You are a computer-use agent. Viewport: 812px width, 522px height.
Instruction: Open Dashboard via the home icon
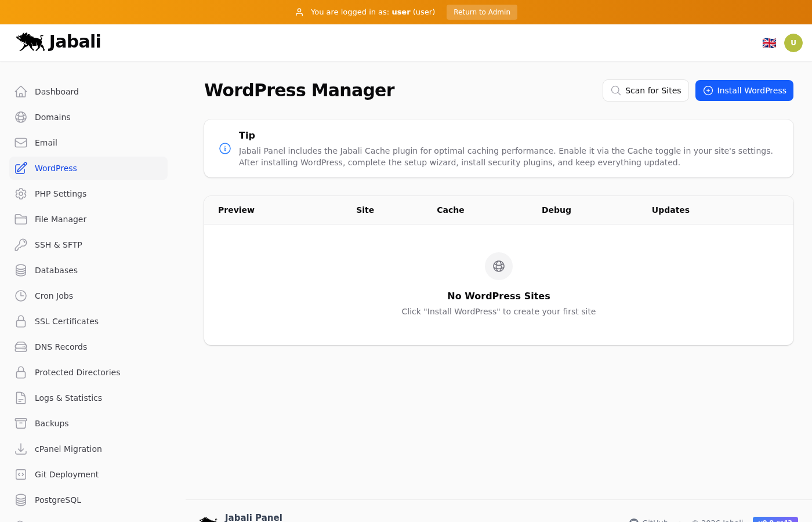tap(21, 92)
